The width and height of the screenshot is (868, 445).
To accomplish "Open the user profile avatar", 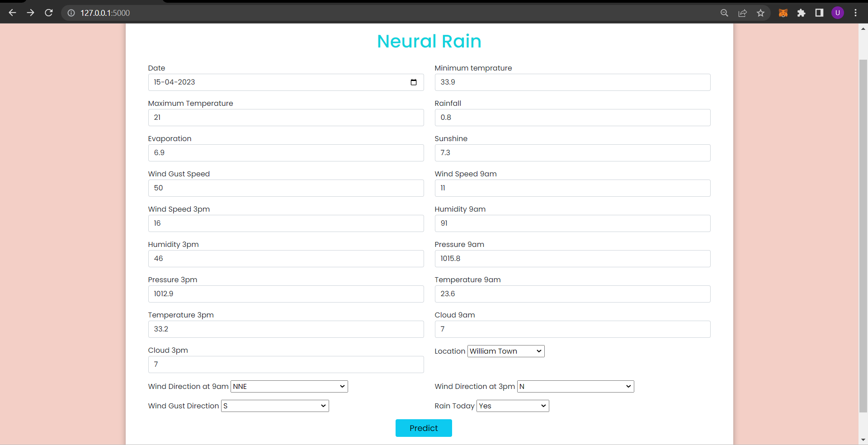I will [838, 13].
